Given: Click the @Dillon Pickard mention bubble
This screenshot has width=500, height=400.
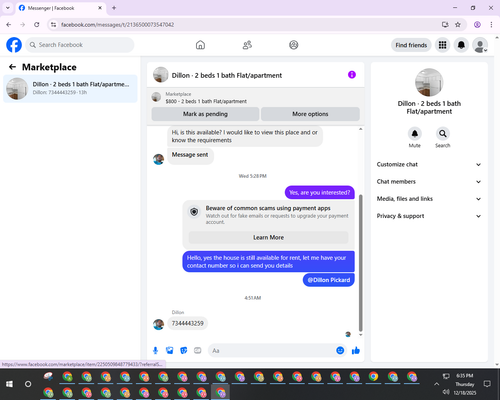Looking at the screenshot, I should point(329,280).
